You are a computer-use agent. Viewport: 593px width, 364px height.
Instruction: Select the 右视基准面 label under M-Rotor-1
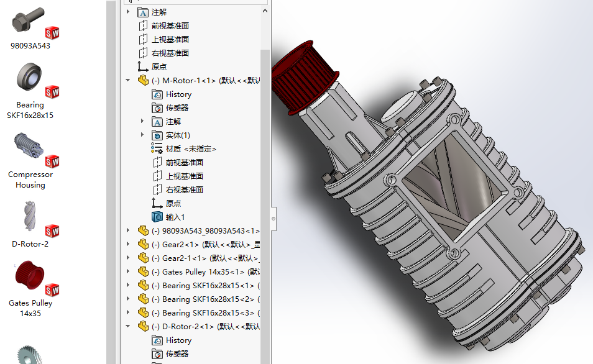coord(185,189)
